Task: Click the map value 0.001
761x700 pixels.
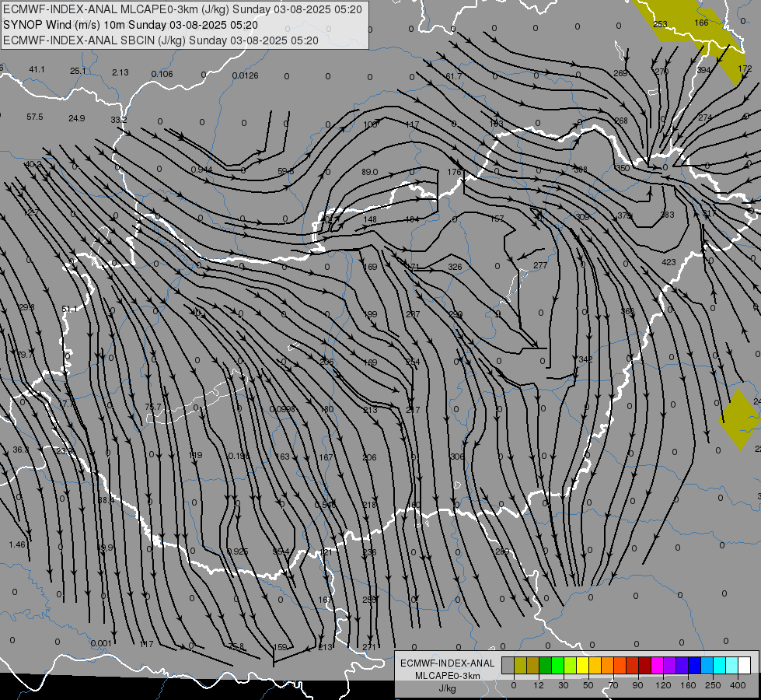Action: pos(101,643)
